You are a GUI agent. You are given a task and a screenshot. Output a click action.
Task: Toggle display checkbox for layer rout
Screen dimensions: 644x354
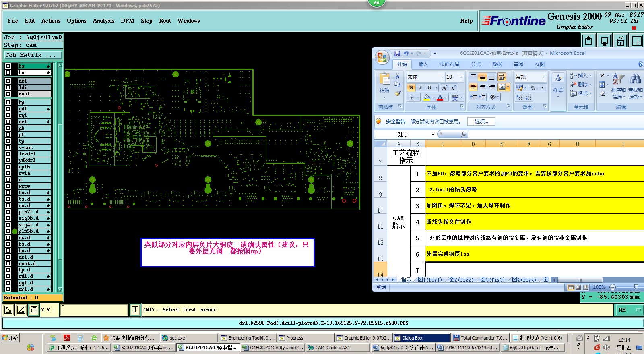click(x=8, y=94)
